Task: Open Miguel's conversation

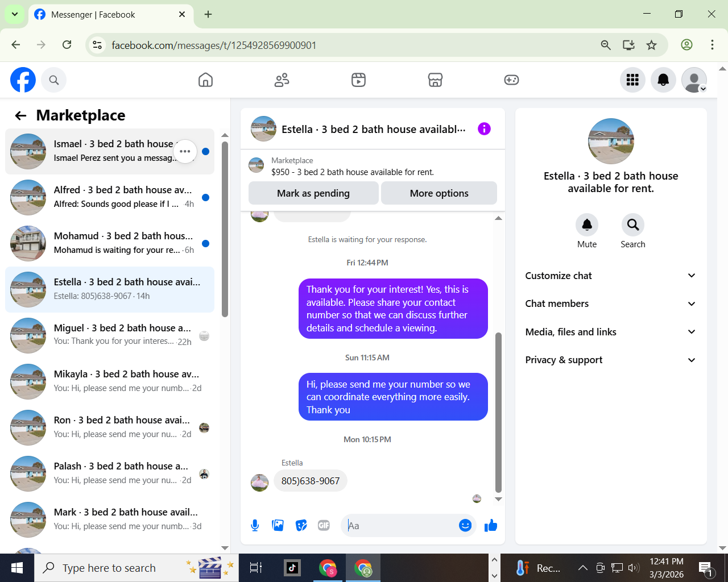Action: click(110, 335)
